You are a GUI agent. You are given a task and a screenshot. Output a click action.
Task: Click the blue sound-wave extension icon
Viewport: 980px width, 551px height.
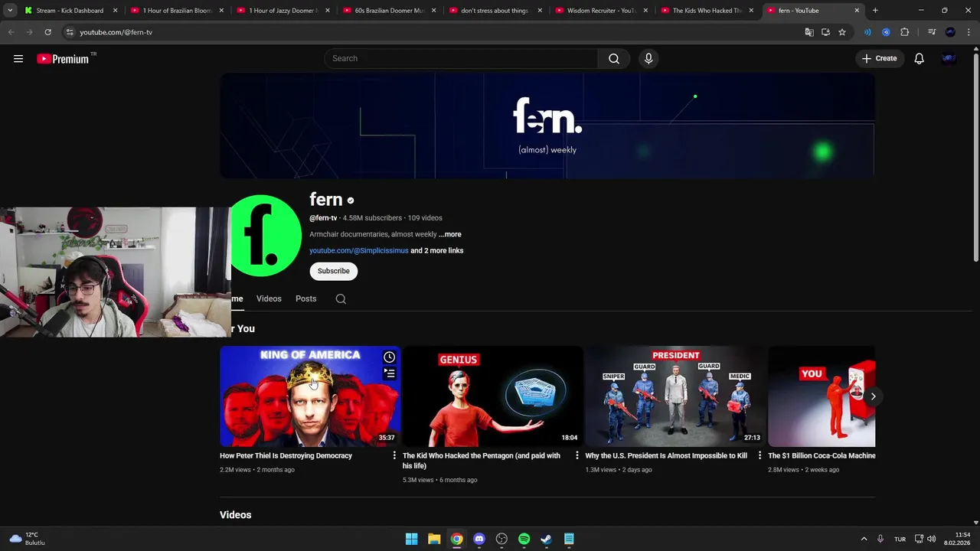click(867, 32)
